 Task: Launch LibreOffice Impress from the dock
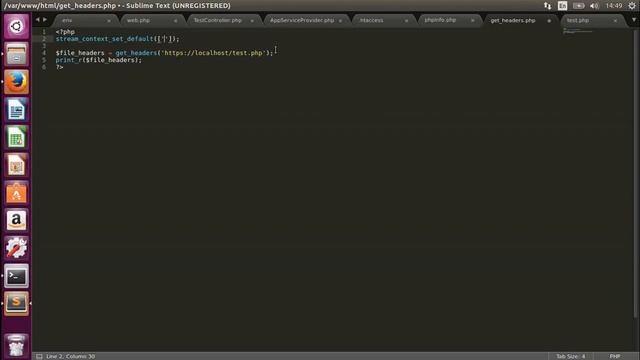pos(16,165)
